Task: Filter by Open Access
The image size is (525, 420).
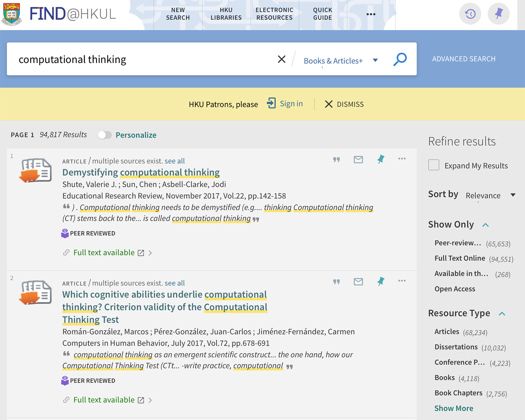Action: click(455, 289)
